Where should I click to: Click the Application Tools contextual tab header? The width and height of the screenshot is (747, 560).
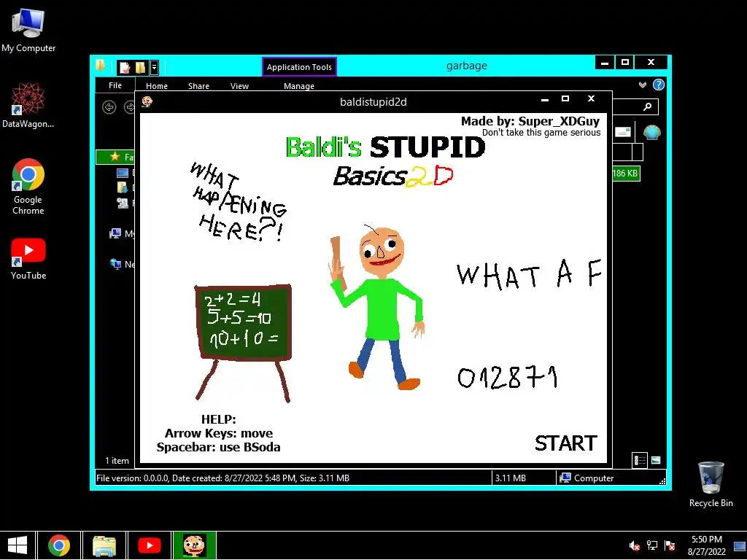tap(299, 66)
